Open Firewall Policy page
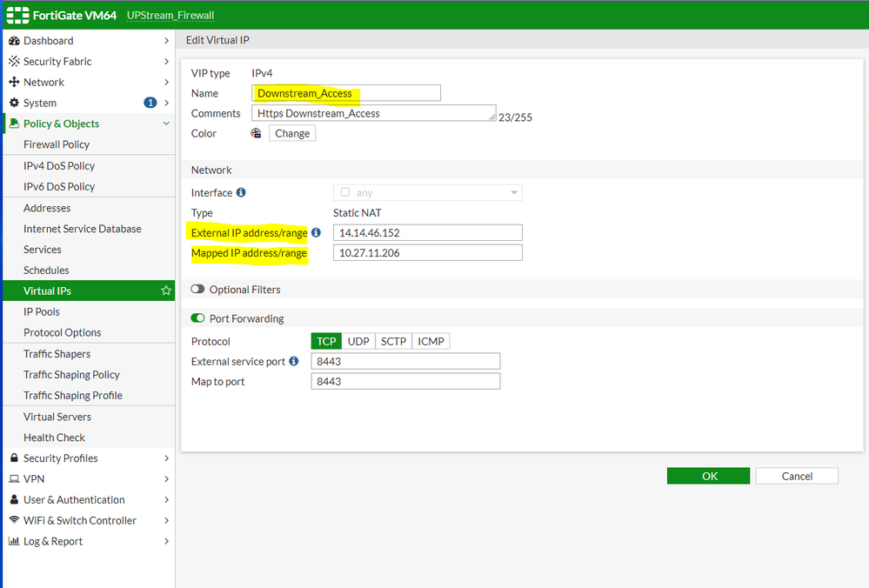869x588 pixels. click(57, 145)
